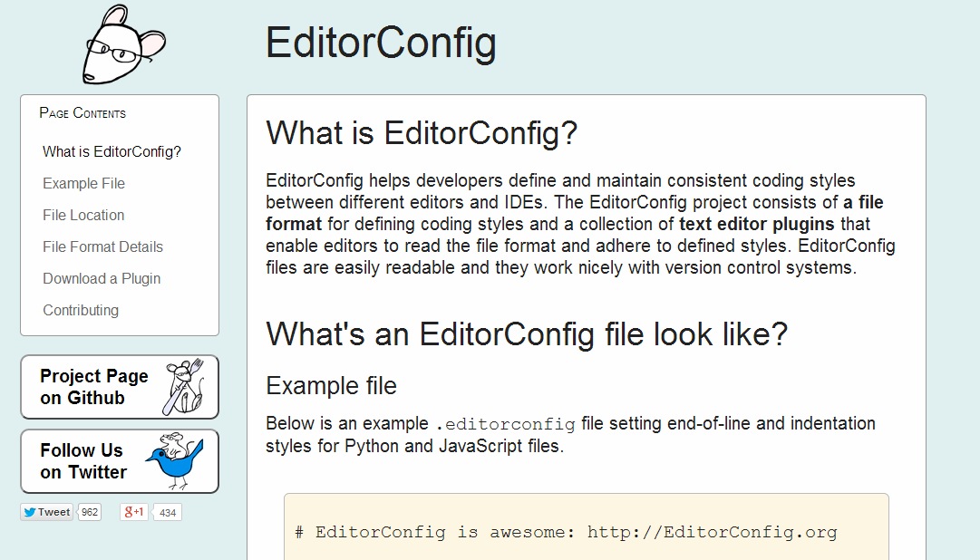Open File Format Details section
The image size is (980, 560).
[x=102, y=246]
